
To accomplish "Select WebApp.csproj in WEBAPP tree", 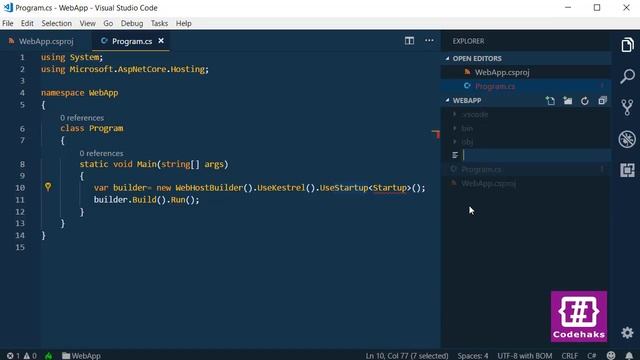I will [527, 183].
